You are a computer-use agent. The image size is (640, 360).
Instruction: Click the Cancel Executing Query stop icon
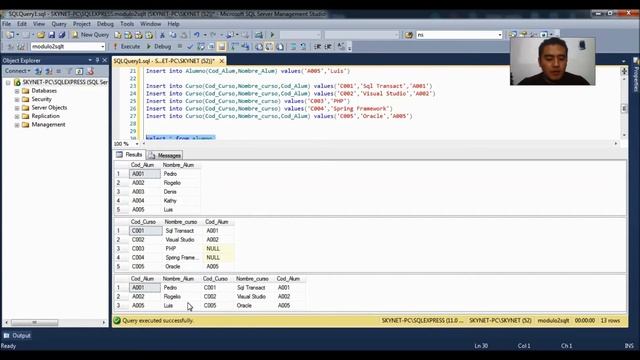click(x=180, y=47)
